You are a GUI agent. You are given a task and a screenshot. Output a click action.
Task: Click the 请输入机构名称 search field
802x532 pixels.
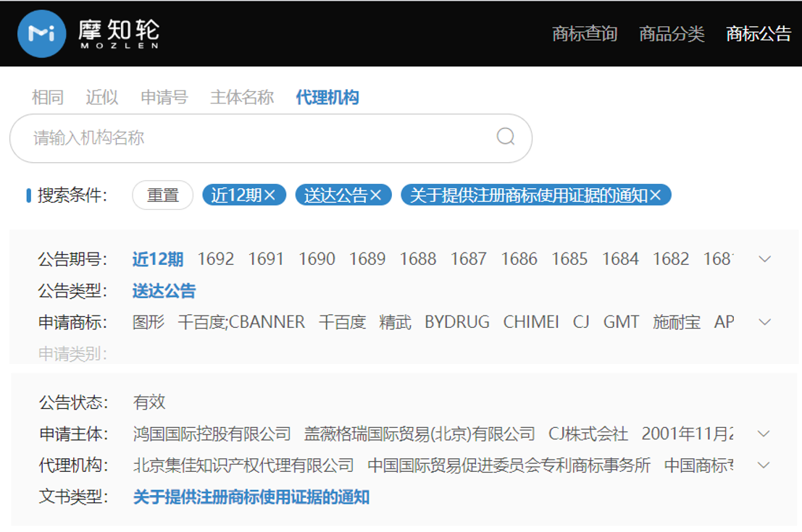270,138
